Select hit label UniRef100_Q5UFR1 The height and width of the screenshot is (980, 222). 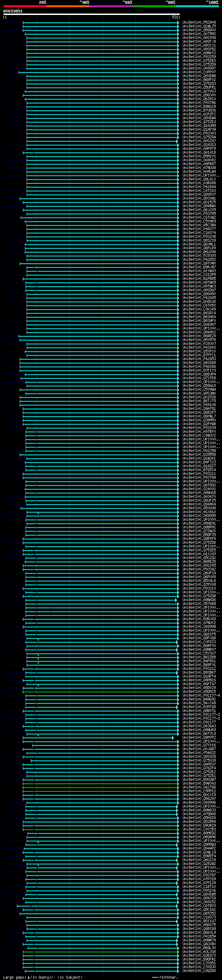click(199, 88)
